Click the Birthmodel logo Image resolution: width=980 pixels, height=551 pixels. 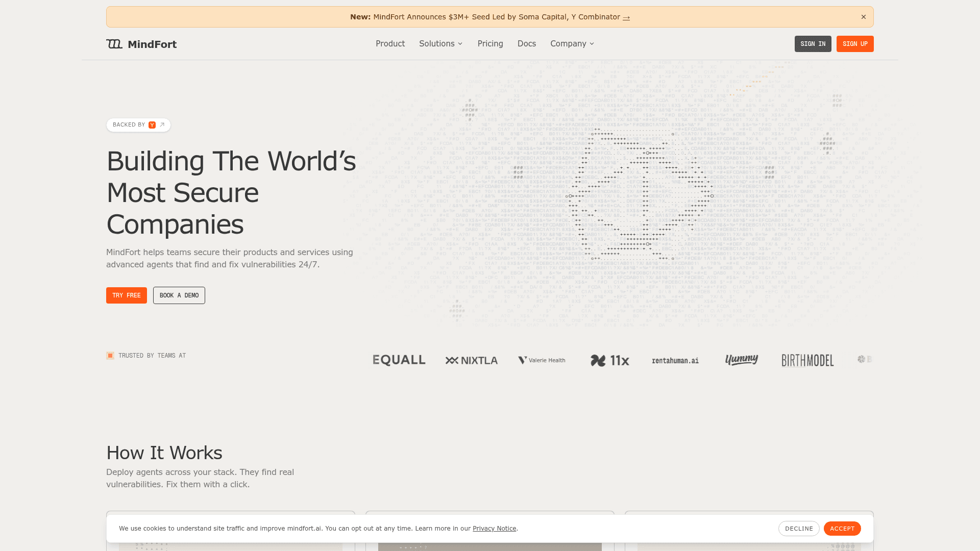[x=807, y=361]
